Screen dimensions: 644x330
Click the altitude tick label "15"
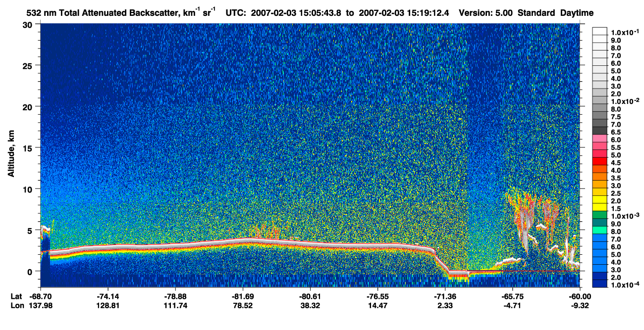[x=29, y=148]
